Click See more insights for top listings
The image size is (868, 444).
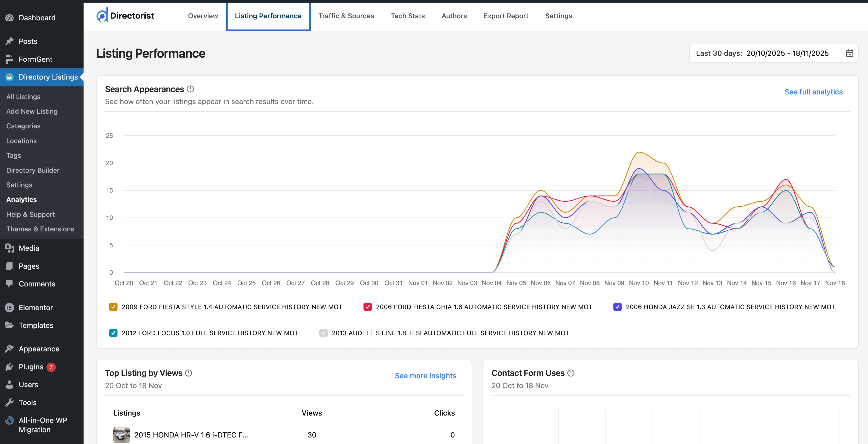point(426,376)
